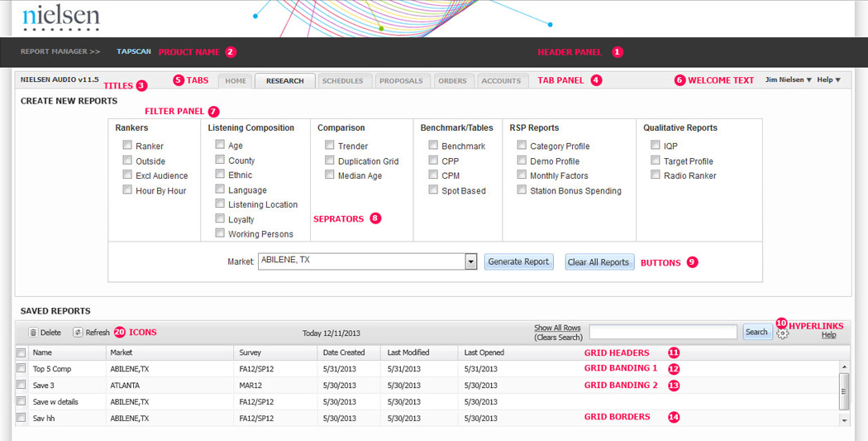Click the Refresh icon in Saved Reports
Viewport: 868px width, 441px height.
click(78, 333)
